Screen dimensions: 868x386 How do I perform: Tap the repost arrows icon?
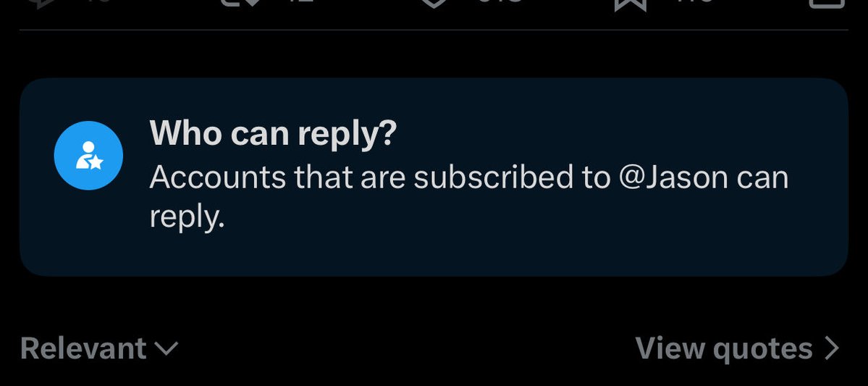tap(241, 3)
